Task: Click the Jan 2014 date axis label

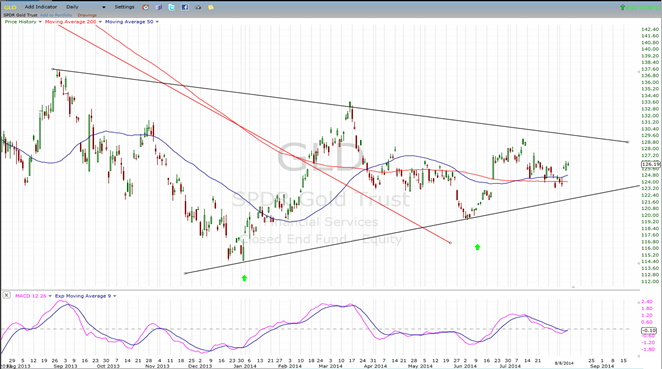Action: (x=245, y=366)
